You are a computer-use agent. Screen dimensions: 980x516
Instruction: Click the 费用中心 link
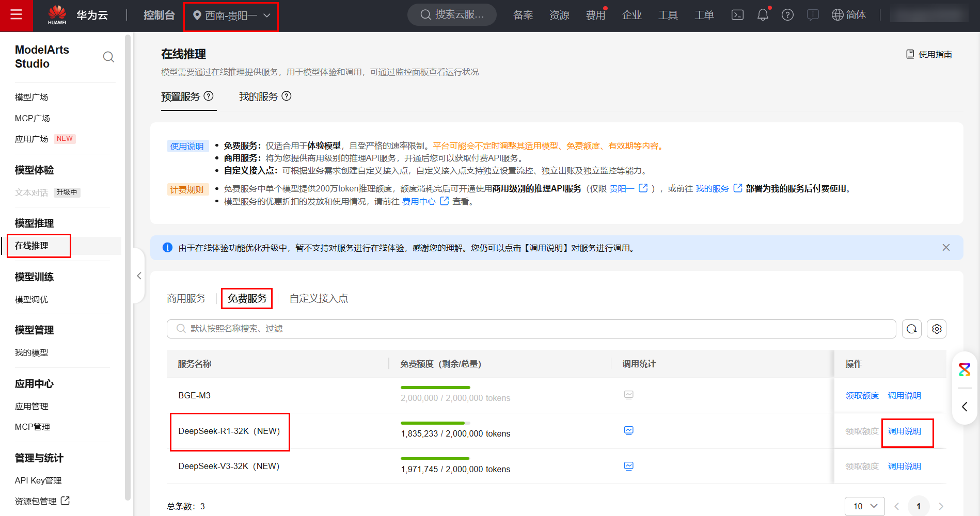click(x=419, y=201)
